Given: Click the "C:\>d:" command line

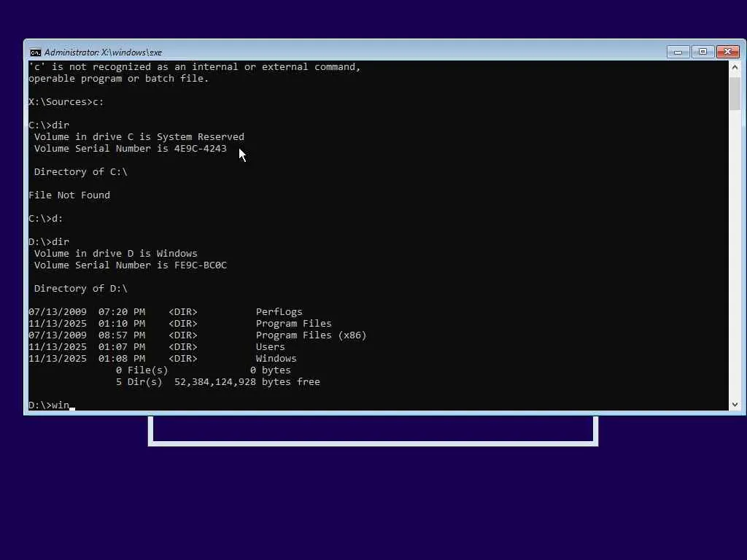Looking at the screenshot, I should tap(46, 219).
